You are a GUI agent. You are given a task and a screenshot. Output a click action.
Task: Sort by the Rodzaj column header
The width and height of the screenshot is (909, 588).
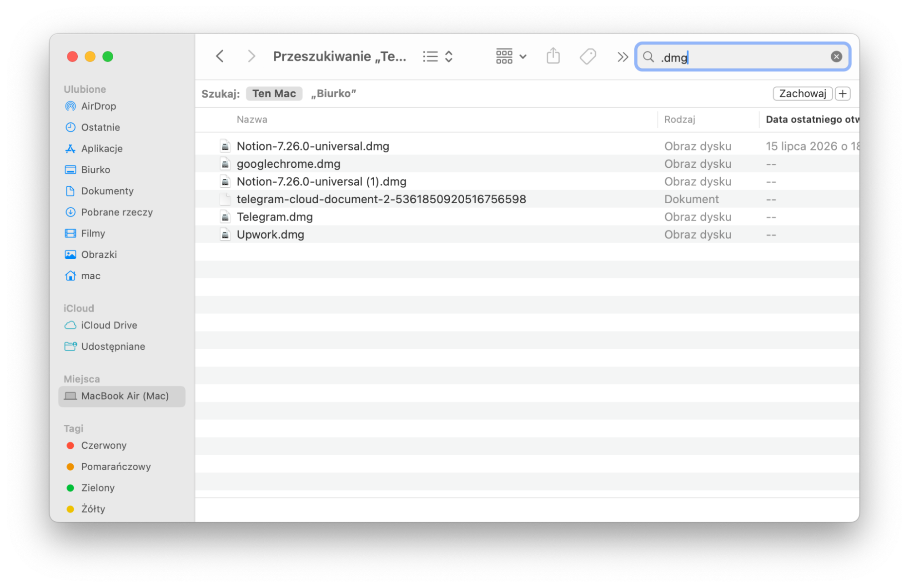click(x=679, y=120)
